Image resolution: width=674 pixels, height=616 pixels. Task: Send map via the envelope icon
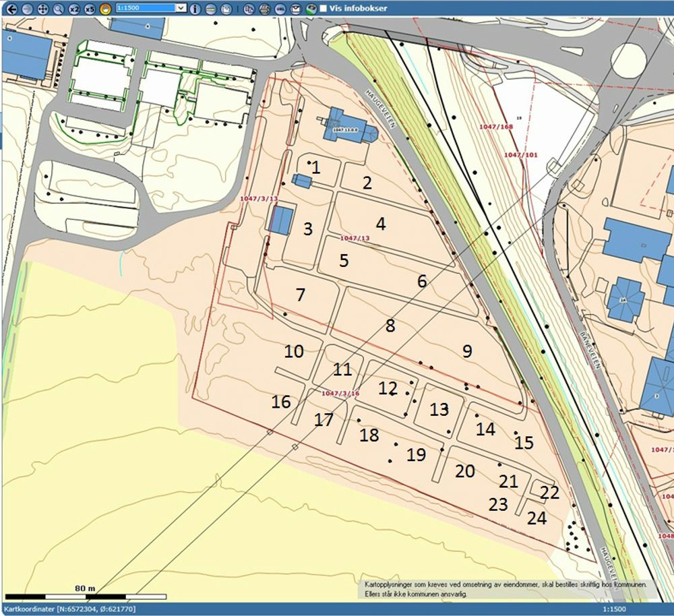[296, 9]
